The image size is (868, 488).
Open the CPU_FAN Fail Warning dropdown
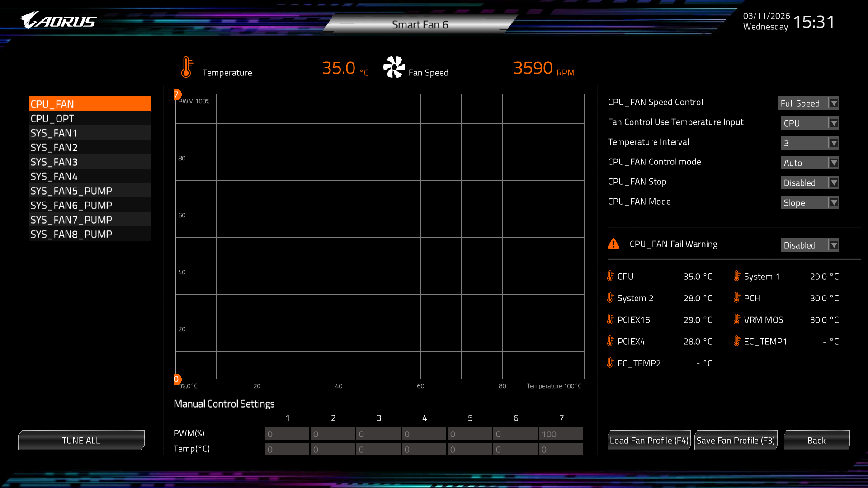[810, 245]
